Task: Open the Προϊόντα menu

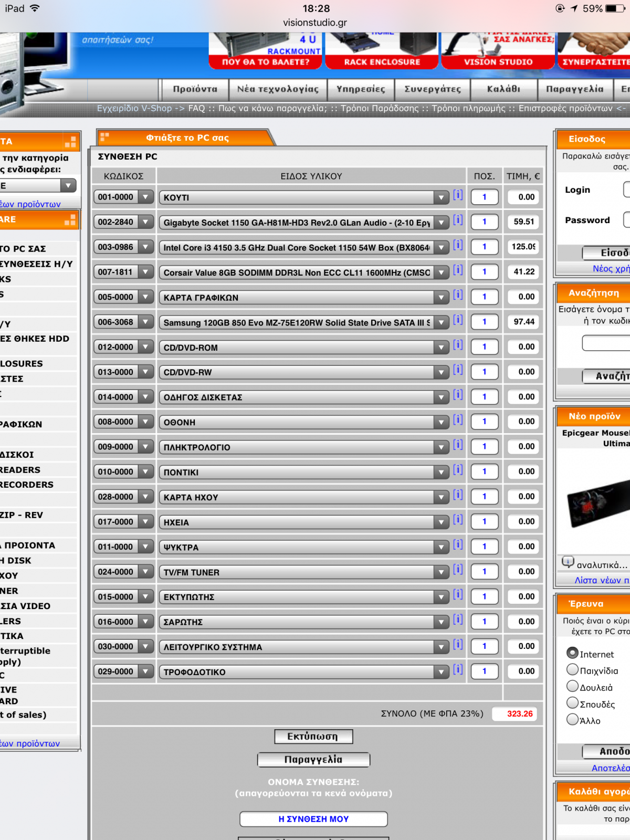Action: [195, 89]
